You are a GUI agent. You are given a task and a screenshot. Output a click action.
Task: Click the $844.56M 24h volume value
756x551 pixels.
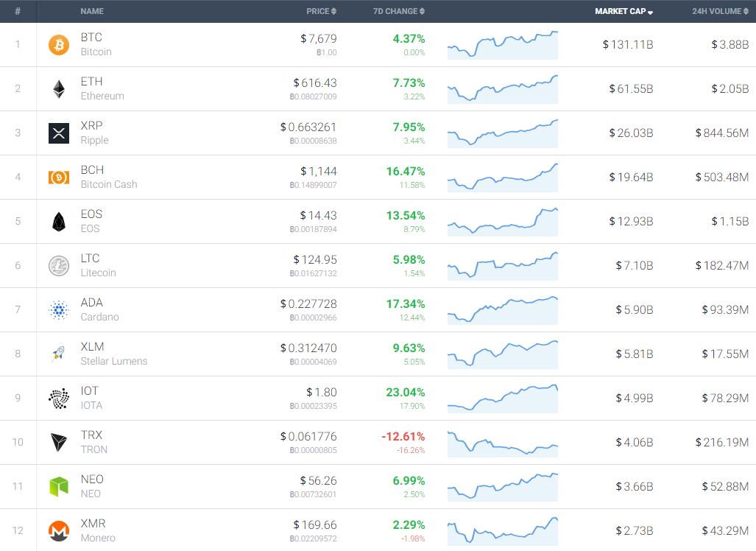tap(721, 133)
